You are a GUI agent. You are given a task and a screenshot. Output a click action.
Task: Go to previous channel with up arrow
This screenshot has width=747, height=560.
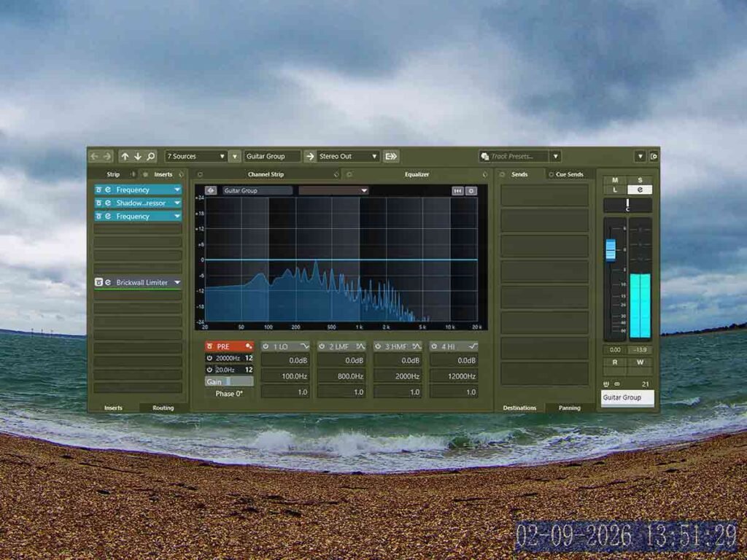click(x=125, y=156)
